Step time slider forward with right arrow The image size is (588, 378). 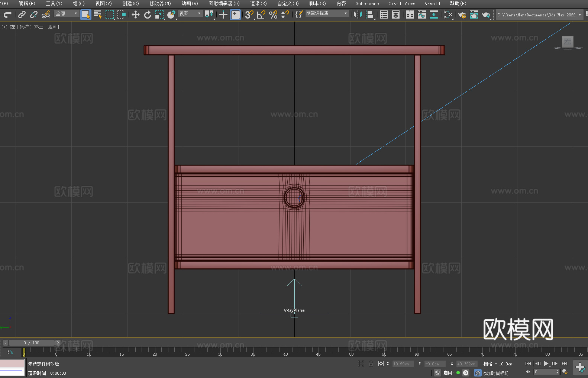[x=58, y=343]
